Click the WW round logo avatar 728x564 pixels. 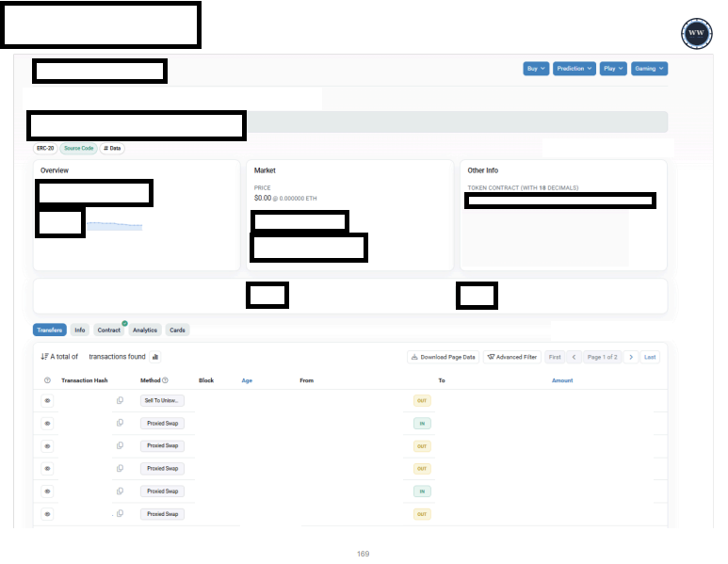click(x=696, y=33)
